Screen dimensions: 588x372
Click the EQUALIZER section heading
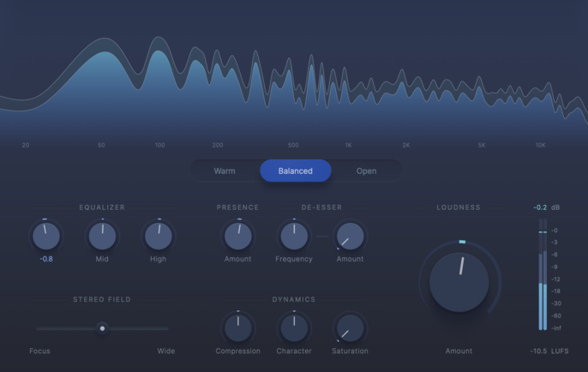pos(102,207)
